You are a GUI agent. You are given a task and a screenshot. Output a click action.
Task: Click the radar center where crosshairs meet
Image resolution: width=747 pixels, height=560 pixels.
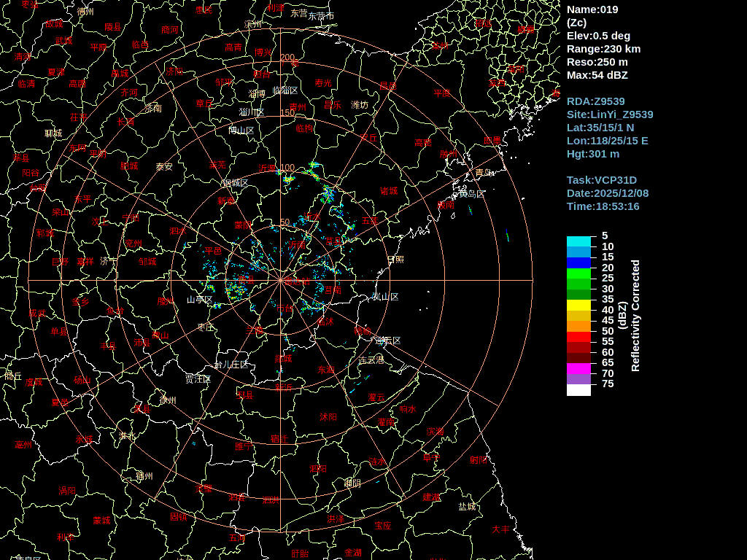[280, 280]
